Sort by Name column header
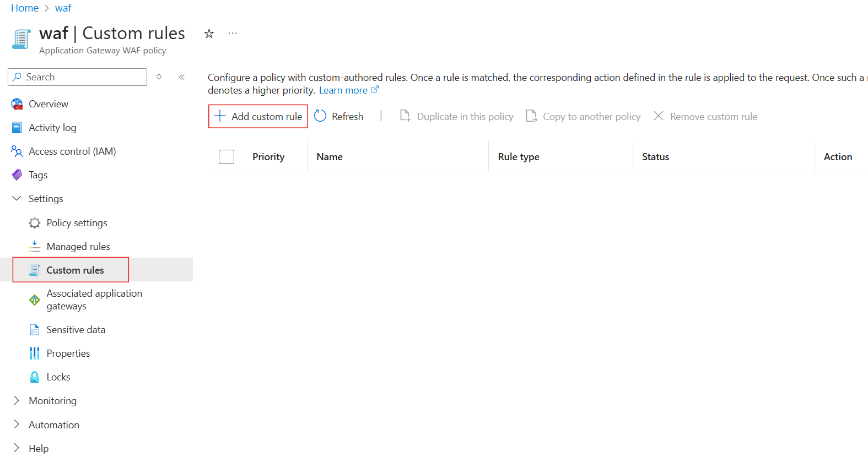Viewport: 868px width, 463px height. 330,157
